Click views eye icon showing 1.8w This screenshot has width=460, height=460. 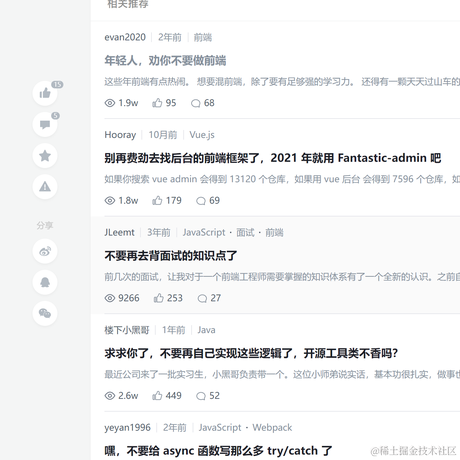click(110, 201)
